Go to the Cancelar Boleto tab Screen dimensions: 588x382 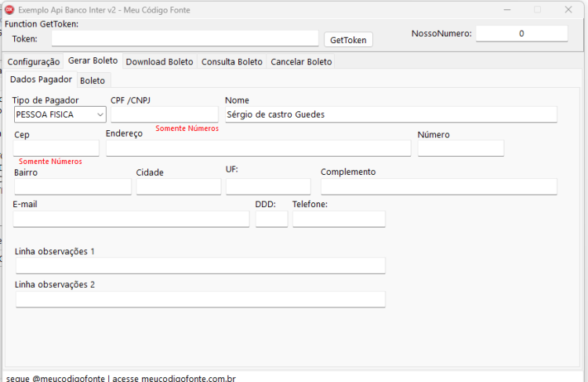pyautogui.click(x=301, y=62)
